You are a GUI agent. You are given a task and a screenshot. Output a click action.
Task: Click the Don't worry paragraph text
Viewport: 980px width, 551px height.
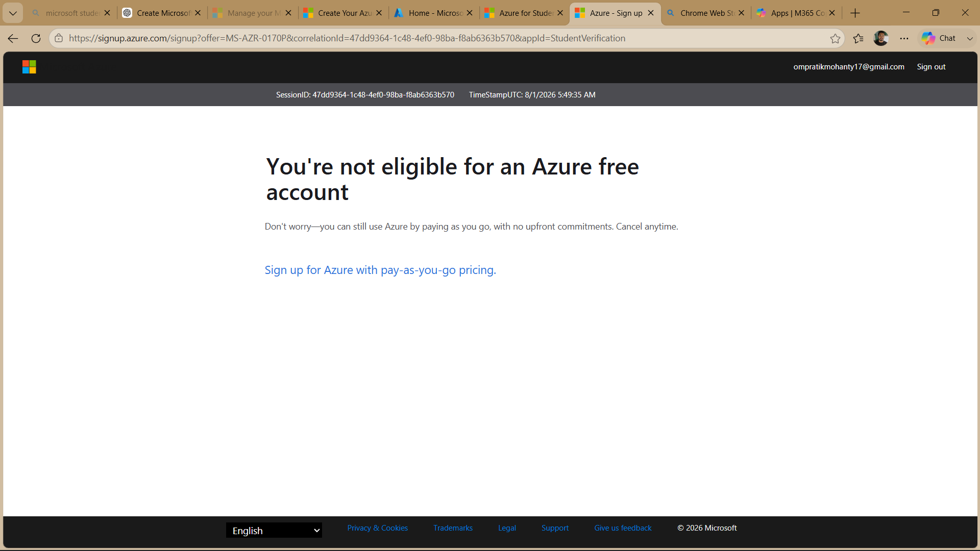(471, 227)
